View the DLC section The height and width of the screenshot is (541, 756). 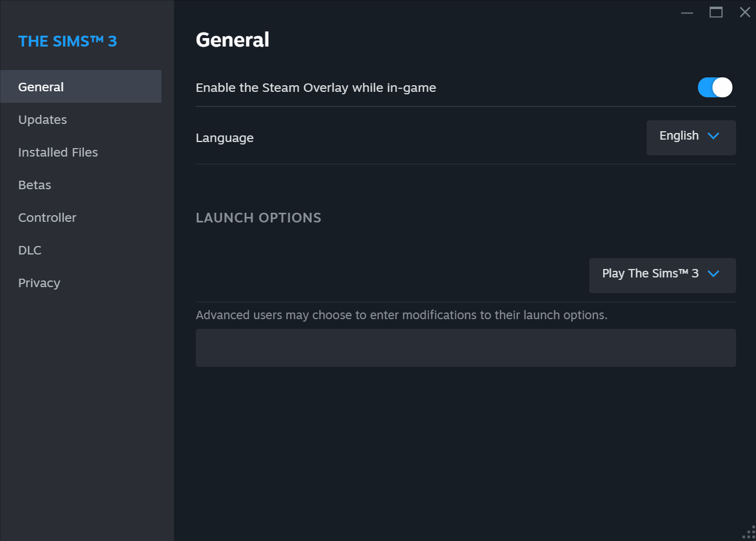click(30, 250)
